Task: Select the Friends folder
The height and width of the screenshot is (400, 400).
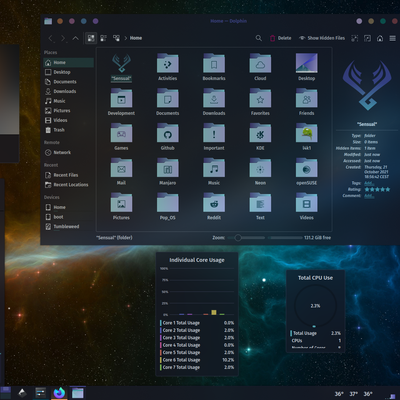Action: pyautogui.click(x=307, y=98)
